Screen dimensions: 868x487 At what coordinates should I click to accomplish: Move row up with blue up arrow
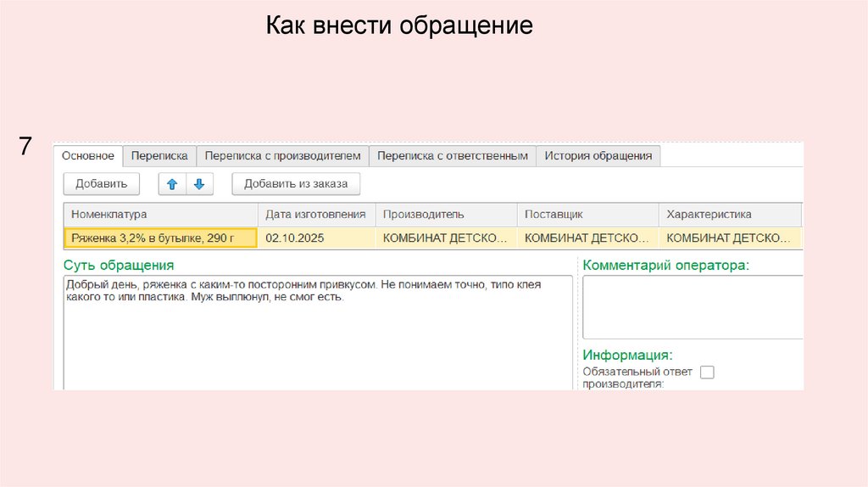point(172,184)
